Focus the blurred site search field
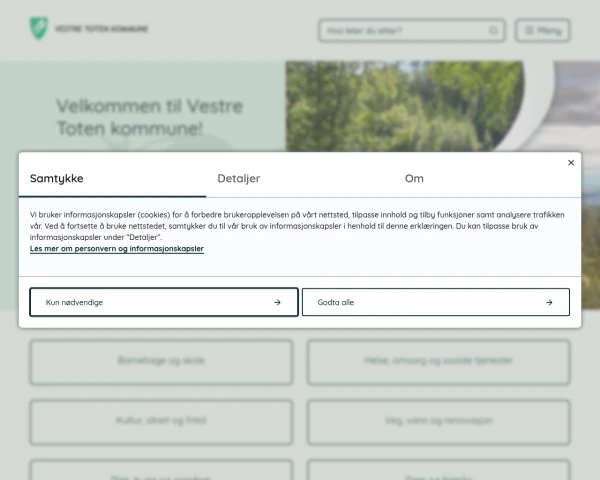The width and height of the screenshot is (600, 480). pos(411,30)
